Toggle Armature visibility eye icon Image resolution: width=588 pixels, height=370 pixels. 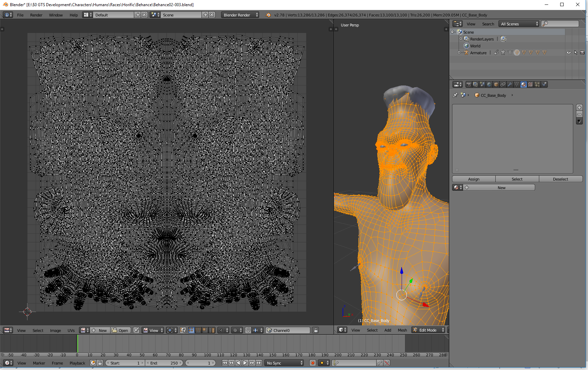coord(569,53)
